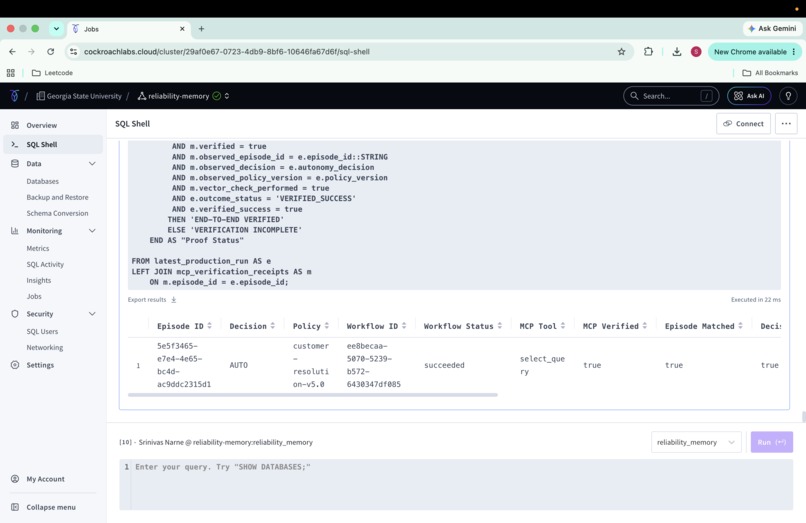The width and height of the screenshot is (806, 523).
Task: Open reliability-memory cluster switcher arrows
Action: 227,96
